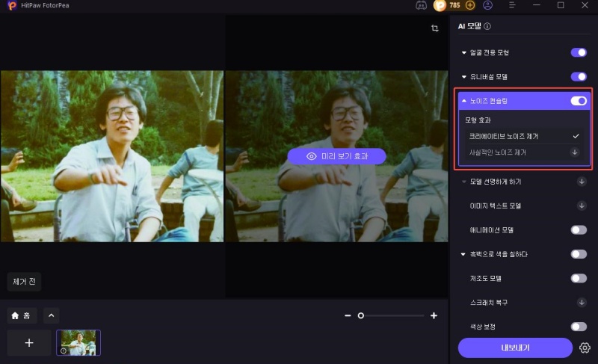Click the 애니메이션 모델 label
Image resolution: width=598 pixels, height=364 pixels.
[492, 229]
